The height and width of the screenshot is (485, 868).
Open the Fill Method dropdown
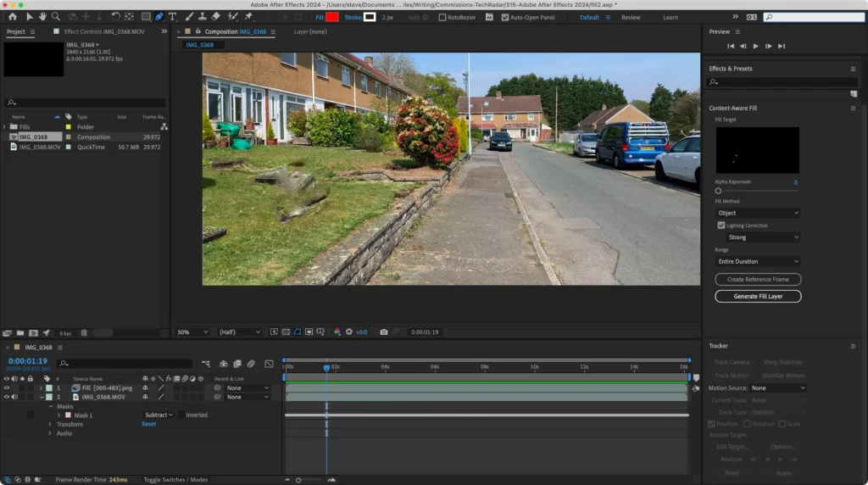[x=757, y=213]
